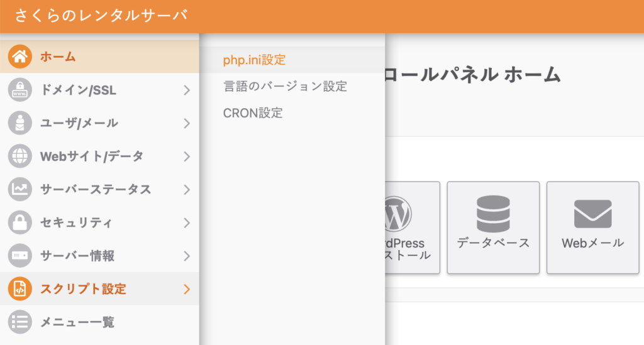
Task: Expand the Webサイト/データ chevron arrow
Action: [x=187, y=156]
